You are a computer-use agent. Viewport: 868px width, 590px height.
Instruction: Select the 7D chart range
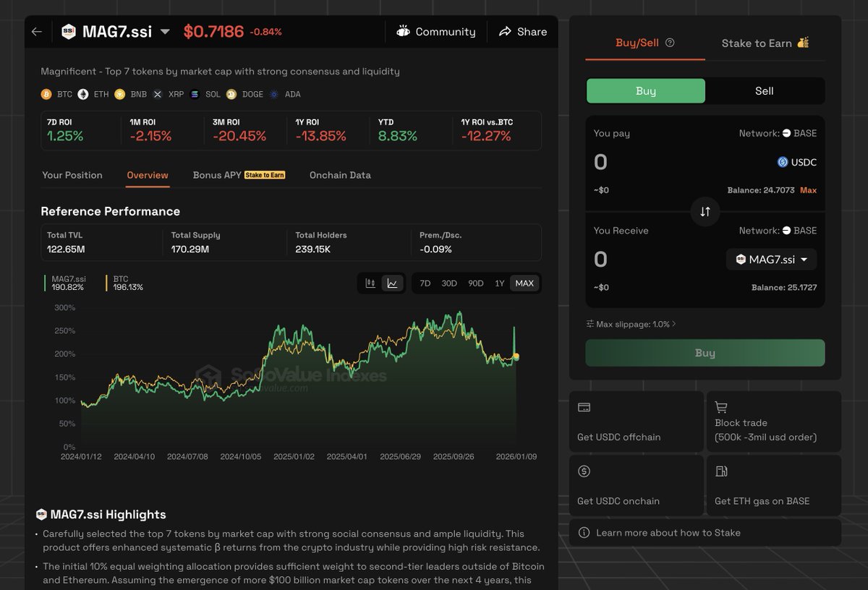(x=425, y=283)
